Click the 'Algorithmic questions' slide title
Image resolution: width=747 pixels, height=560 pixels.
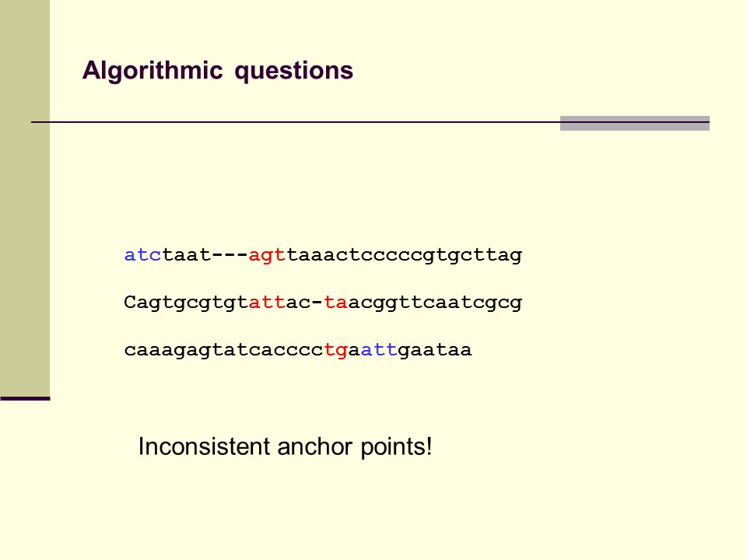[x=218, y=71]
